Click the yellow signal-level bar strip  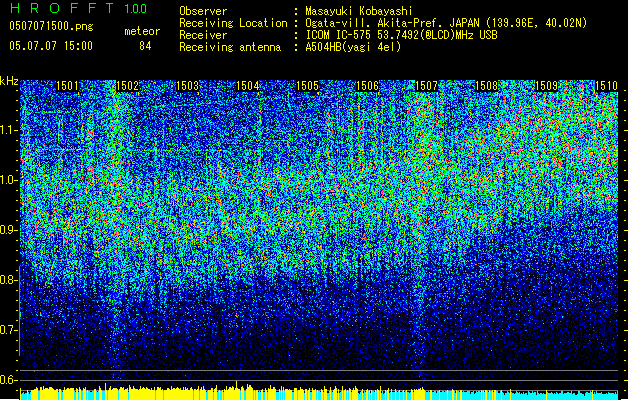click(x=223, y=392)
